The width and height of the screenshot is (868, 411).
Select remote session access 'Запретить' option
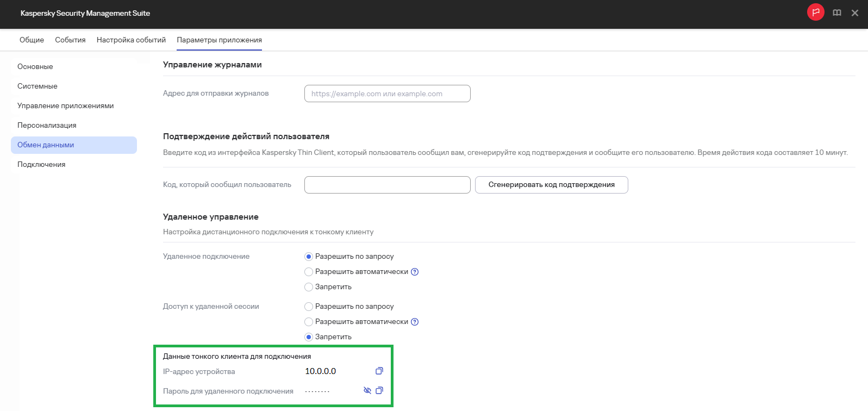pyautogui.click(x=309, y=337)
